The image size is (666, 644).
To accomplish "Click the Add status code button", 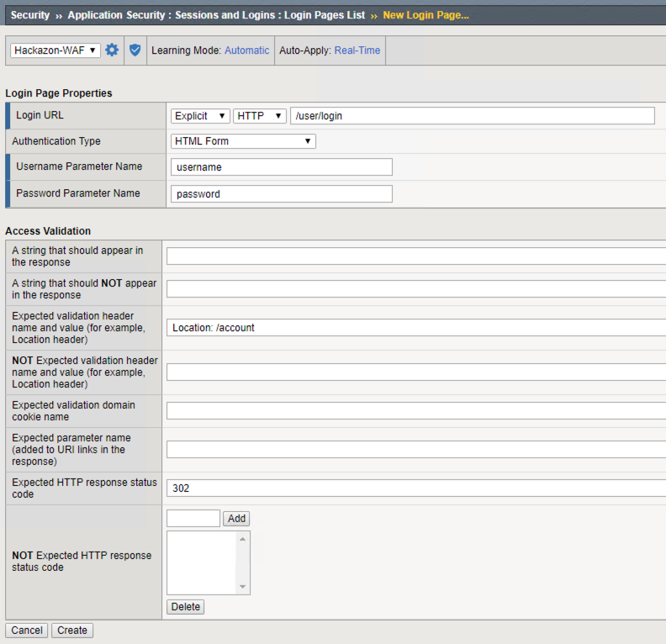I will pos(236,519).
